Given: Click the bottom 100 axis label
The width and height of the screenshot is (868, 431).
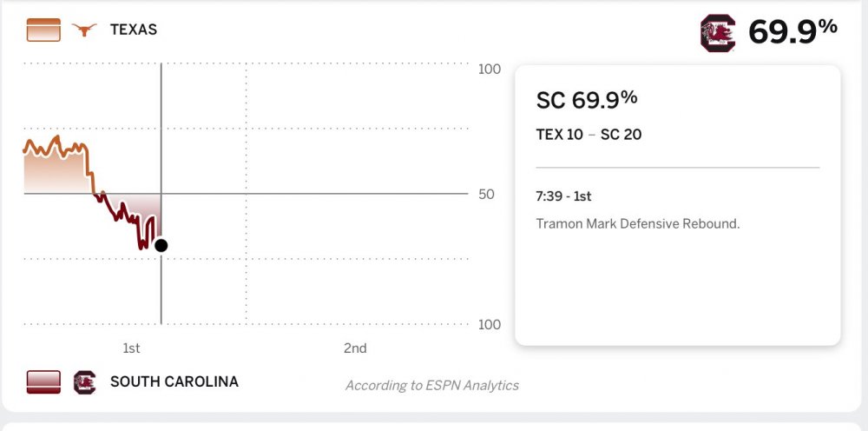Looking at the screenshot, I should pyautogui.click(x=490, y=325).
